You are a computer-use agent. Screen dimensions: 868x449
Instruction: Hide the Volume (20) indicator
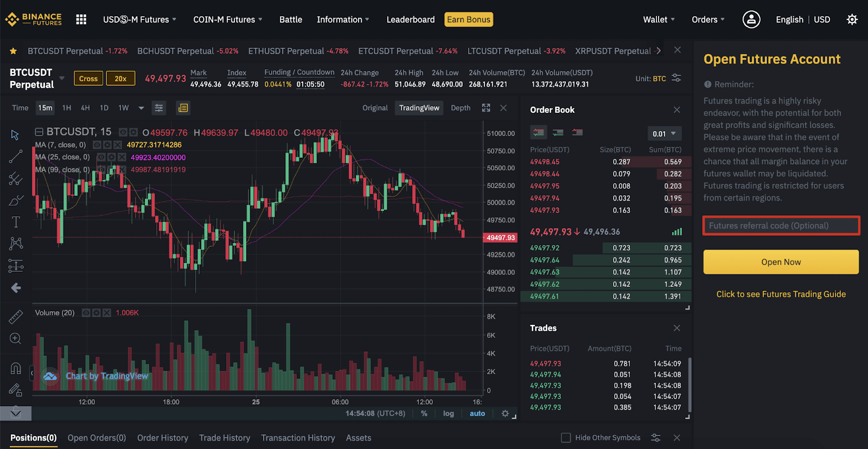pos(86,313)
